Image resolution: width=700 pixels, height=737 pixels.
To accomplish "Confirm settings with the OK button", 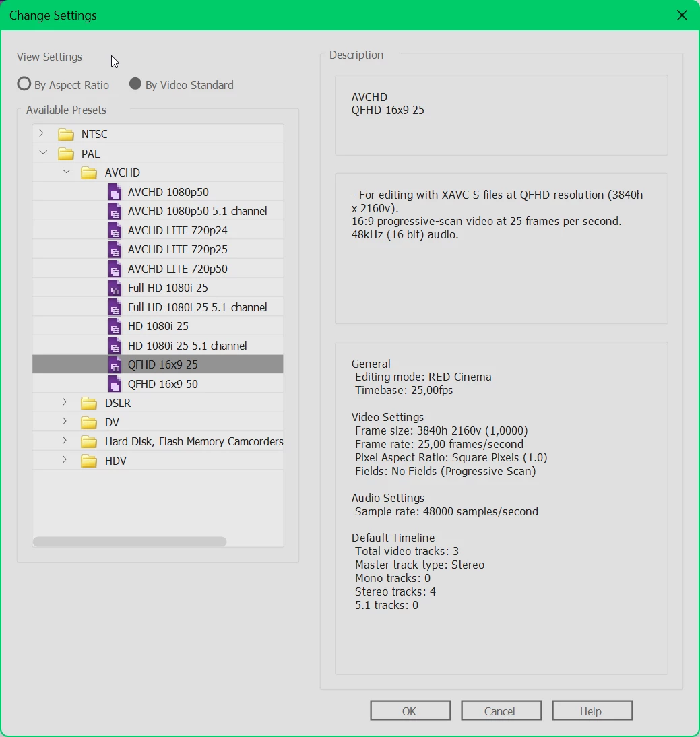I will click(410, 711).
